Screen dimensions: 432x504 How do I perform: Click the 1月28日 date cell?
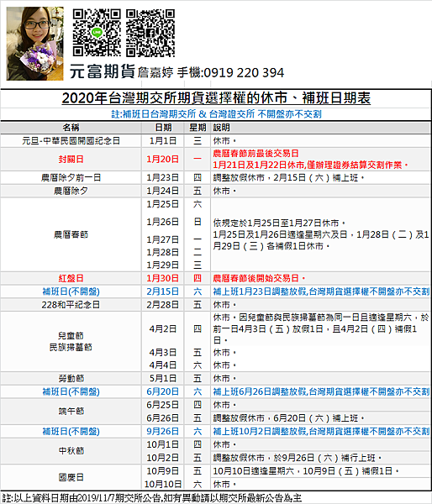point(163,252)
